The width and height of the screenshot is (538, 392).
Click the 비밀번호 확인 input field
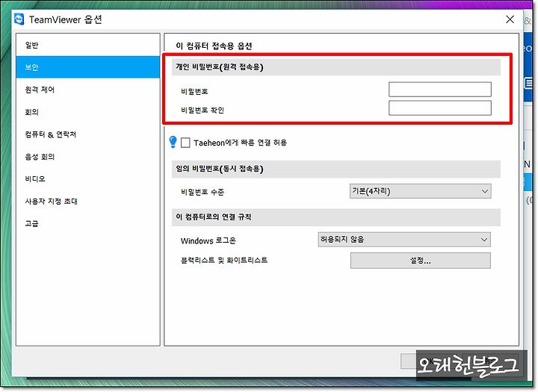(x=440, y=108)
